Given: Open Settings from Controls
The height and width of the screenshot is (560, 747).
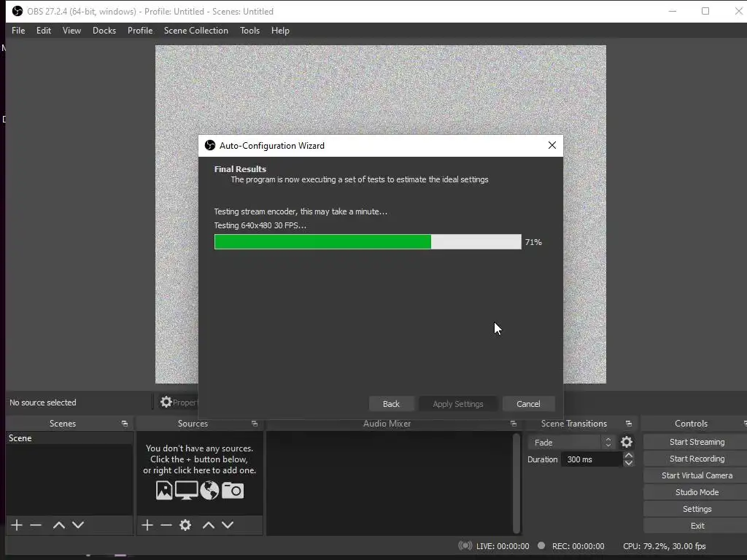Looking at the screenshot, I should pyautogui.click(x=697, y=509).
